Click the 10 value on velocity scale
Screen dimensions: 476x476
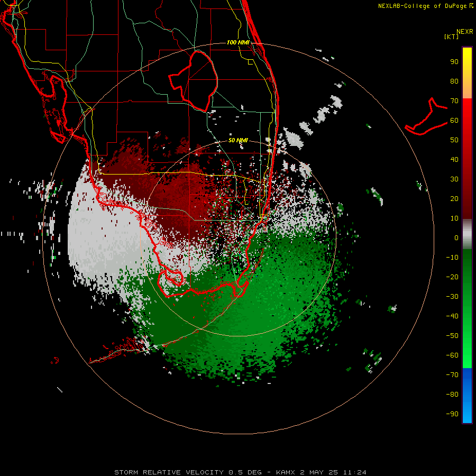pyautogui.click(x=454, y=218)
